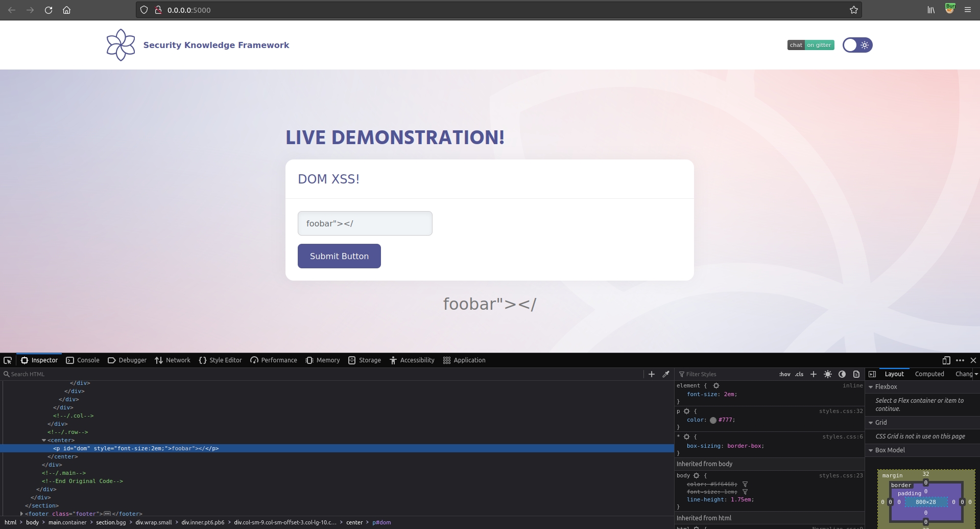Reload the page with the refresh icon
The image size is (980, 529).
[x=49, y=10]
